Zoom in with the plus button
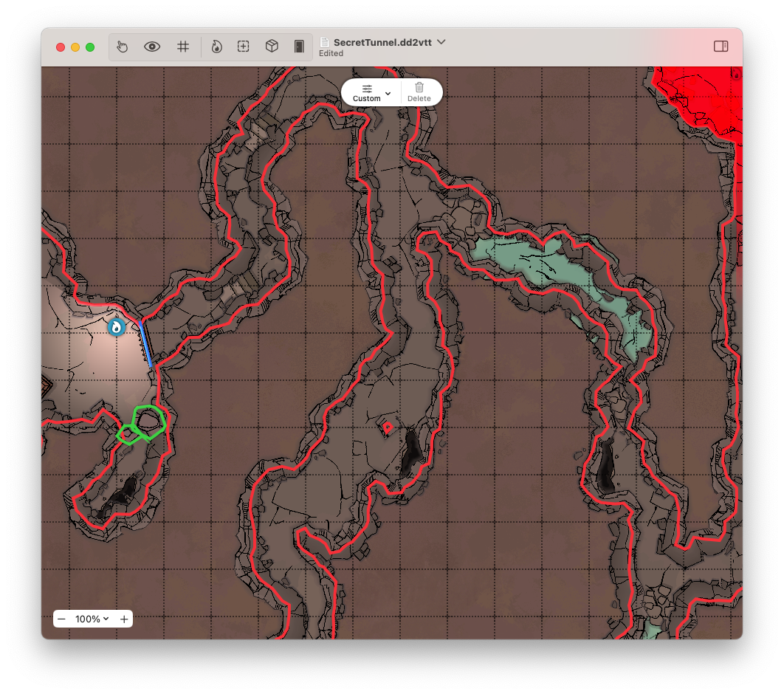 [124, 619]
